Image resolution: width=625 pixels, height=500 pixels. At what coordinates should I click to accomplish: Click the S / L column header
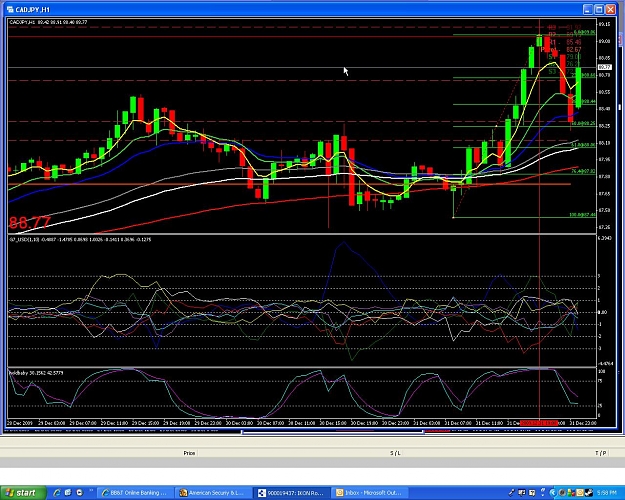(x=395, y=453)
